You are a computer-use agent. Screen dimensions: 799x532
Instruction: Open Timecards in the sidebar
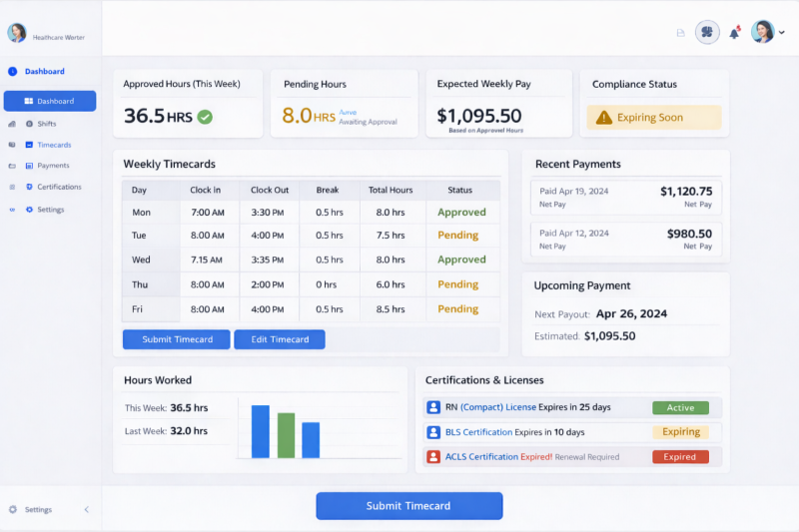coord(54,145)
